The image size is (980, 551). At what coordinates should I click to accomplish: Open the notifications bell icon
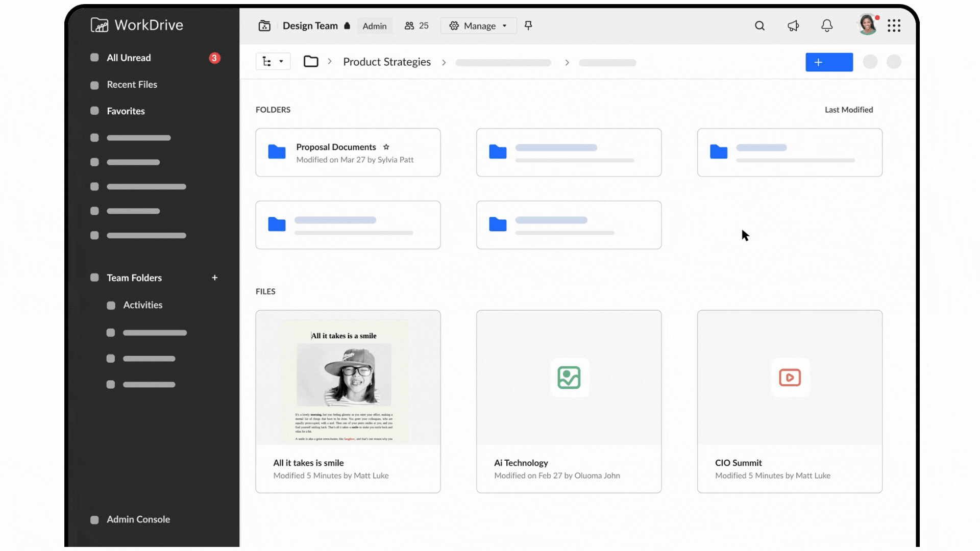tap(827, 26)
